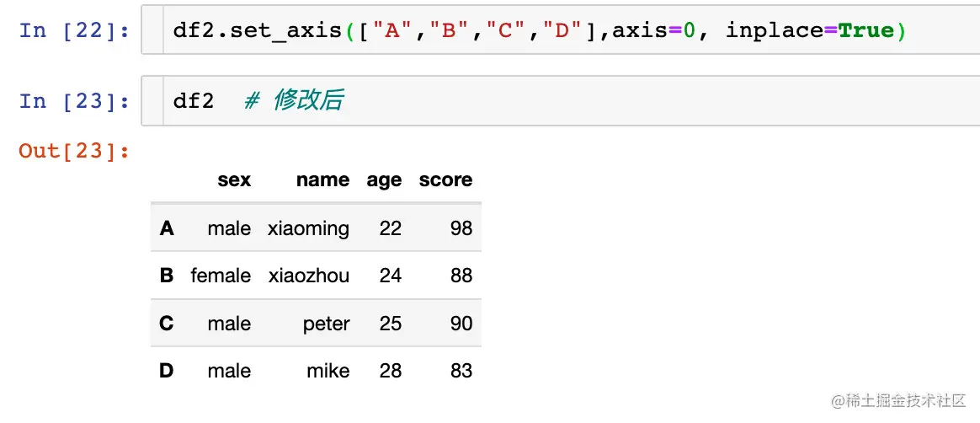Click age value 28
980x423 pixels.
[390, 371]
